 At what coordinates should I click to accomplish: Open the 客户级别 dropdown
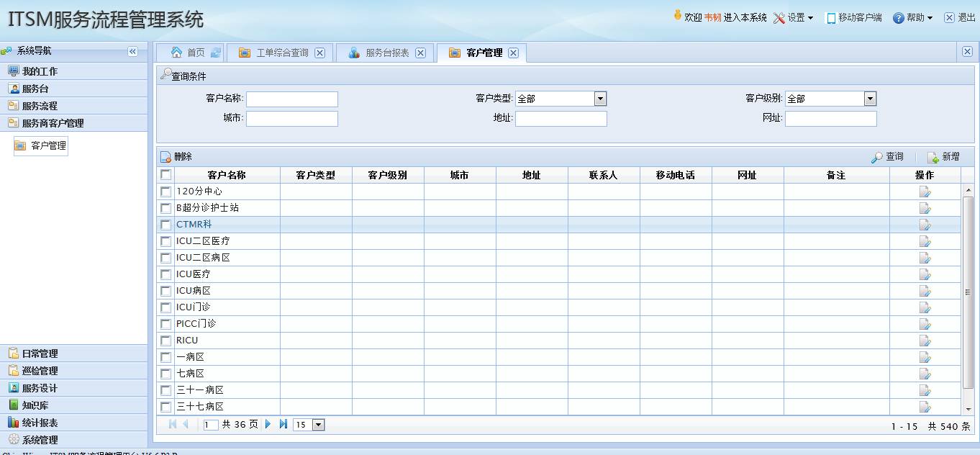pos(869,98)
